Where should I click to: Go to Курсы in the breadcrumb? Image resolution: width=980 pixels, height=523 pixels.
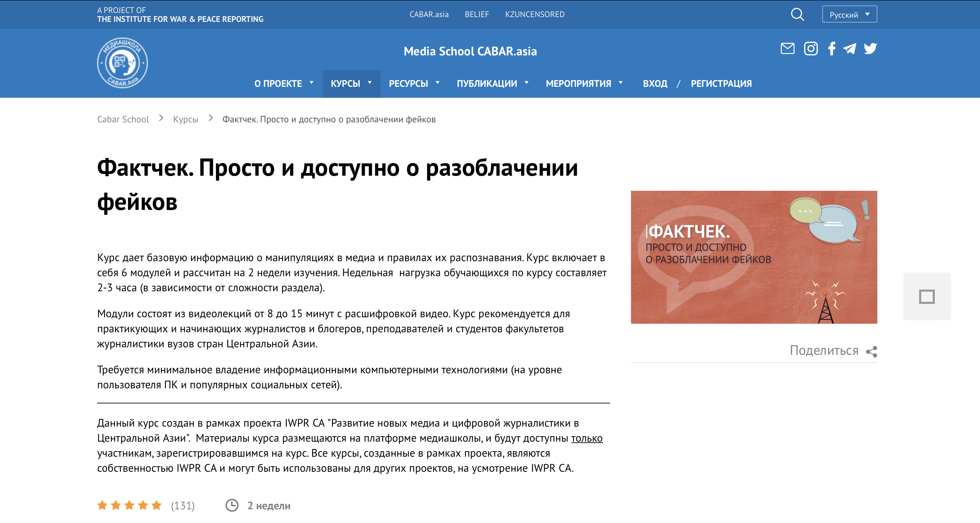185,119
